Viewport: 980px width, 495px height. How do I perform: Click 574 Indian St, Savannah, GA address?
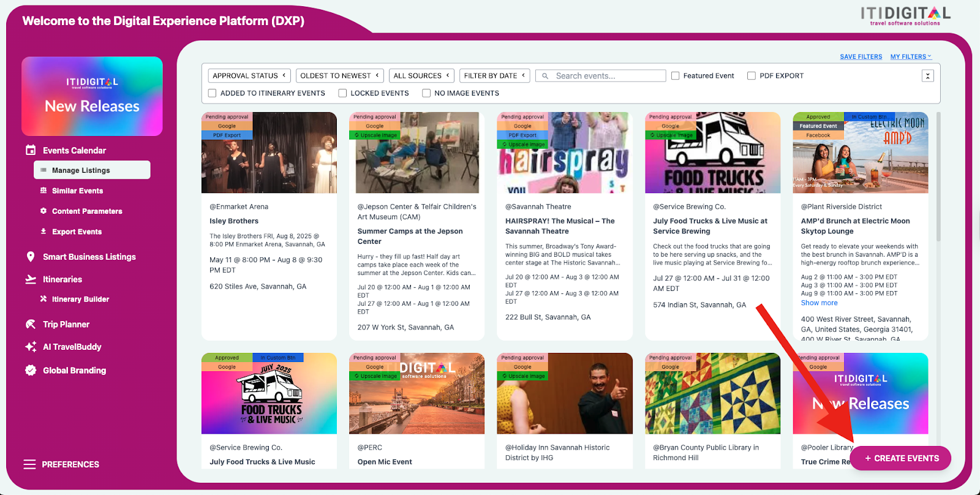(x=699, y=304)
